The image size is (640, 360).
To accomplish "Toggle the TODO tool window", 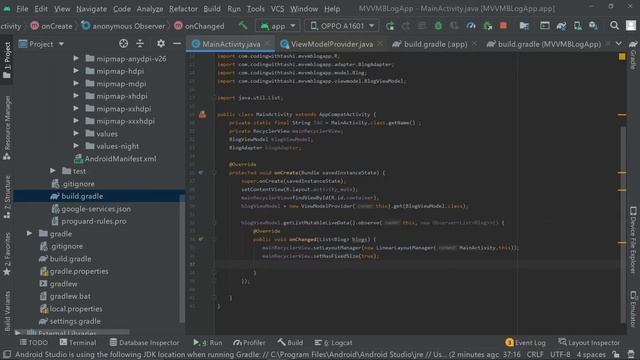I will (x=33, y=342).
